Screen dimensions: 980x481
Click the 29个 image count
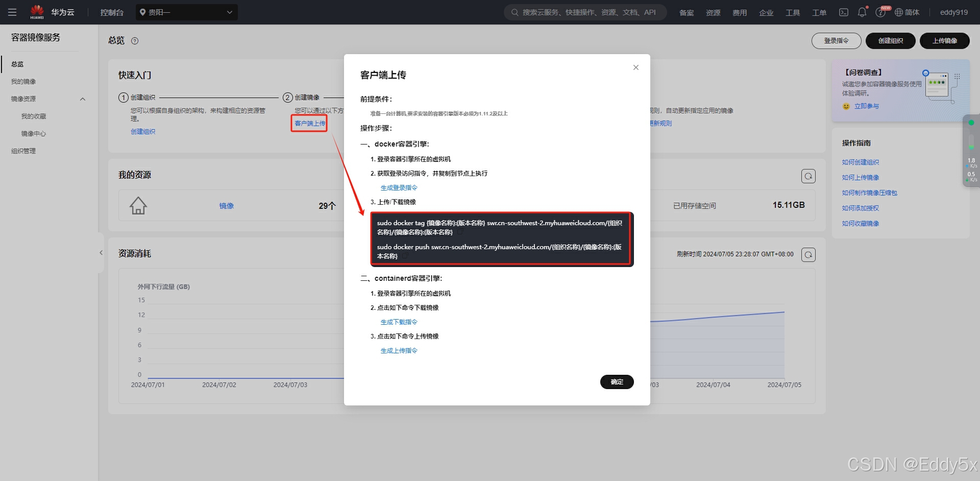click(x=327, y=206)
